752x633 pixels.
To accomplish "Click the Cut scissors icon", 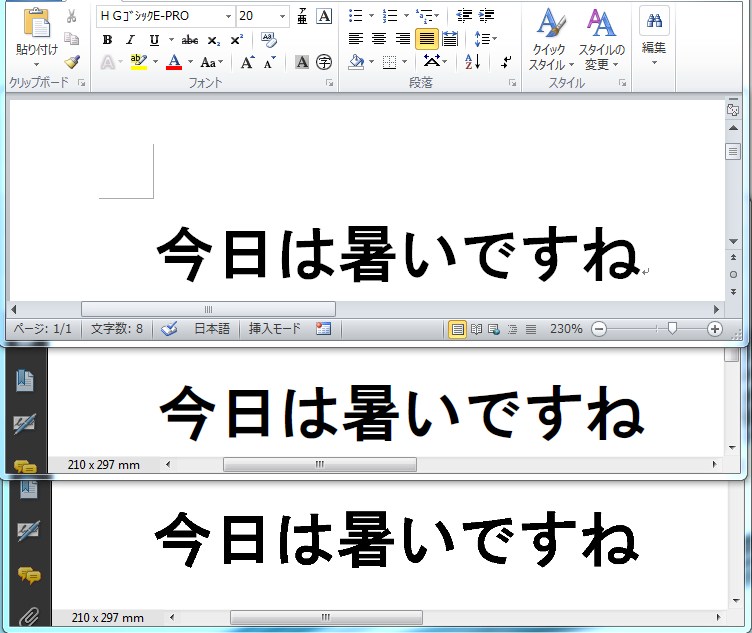I will [x=72, y=16].
